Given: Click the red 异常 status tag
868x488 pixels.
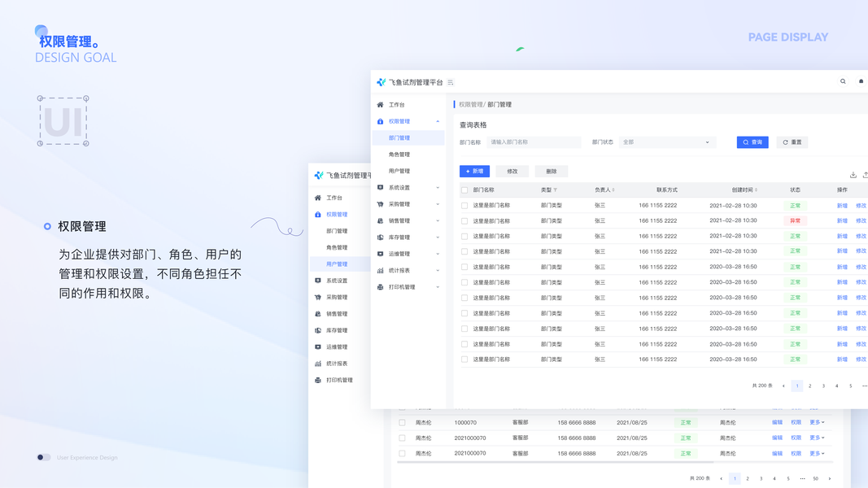Looking at the screenshot, I should coord(795,220).
